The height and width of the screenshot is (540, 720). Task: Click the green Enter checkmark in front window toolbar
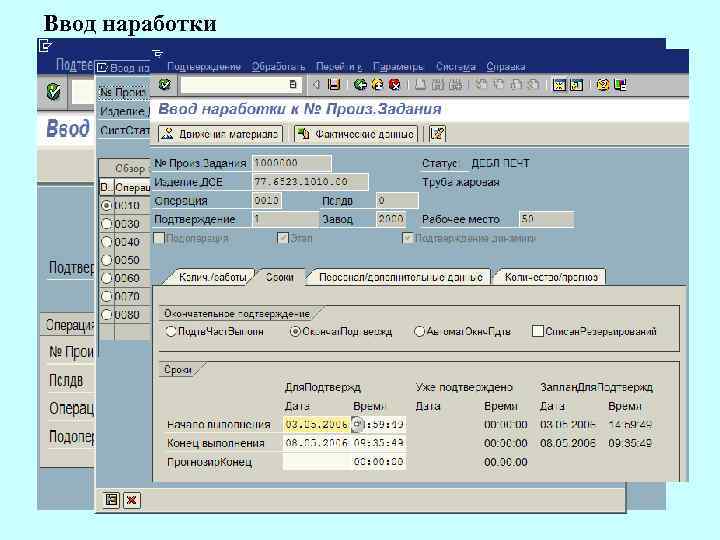tap(164, 85)
